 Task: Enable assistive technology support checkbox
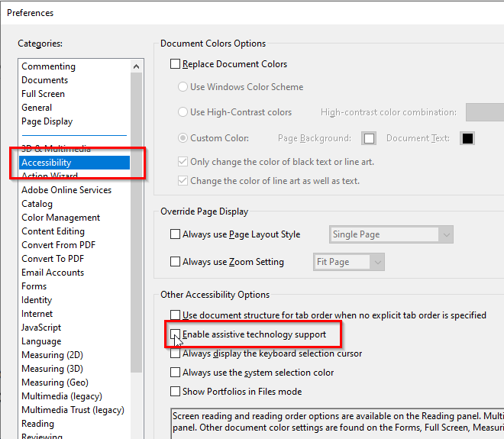click(175, 334)
